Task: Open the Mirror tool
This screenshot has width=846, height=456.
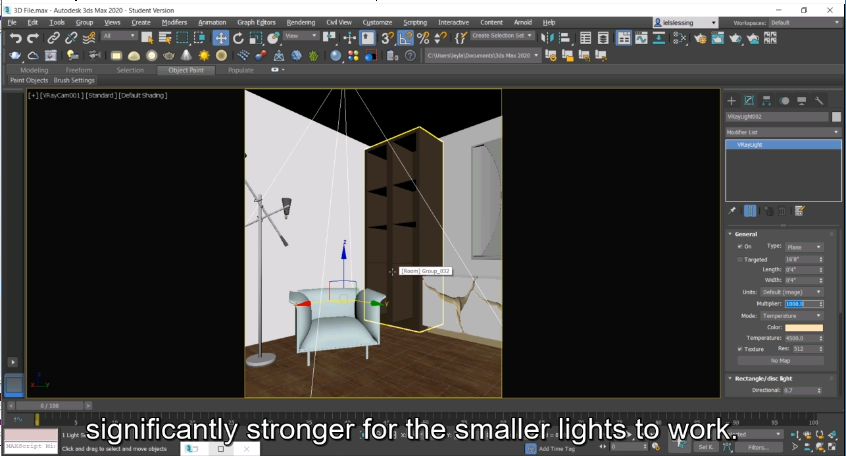Action: [547, 38]
